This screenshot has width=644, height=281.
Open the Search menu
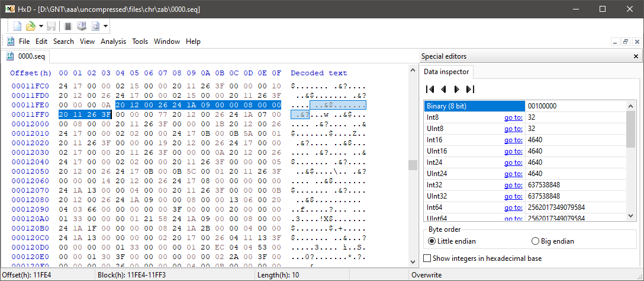(x=64, y=41)
